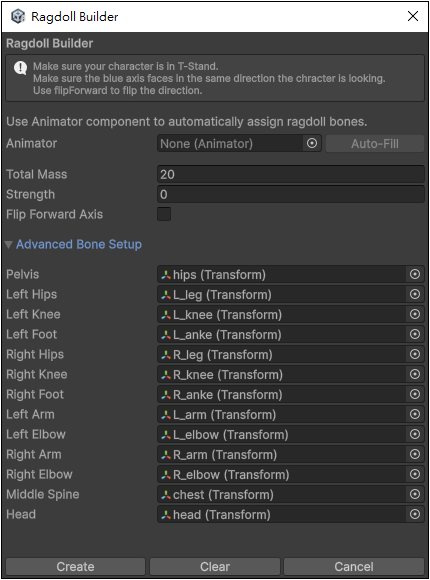Open object picker for Right Foot bone
The height and width of the screenshot is (580, 430).
[x=415, y=394]
